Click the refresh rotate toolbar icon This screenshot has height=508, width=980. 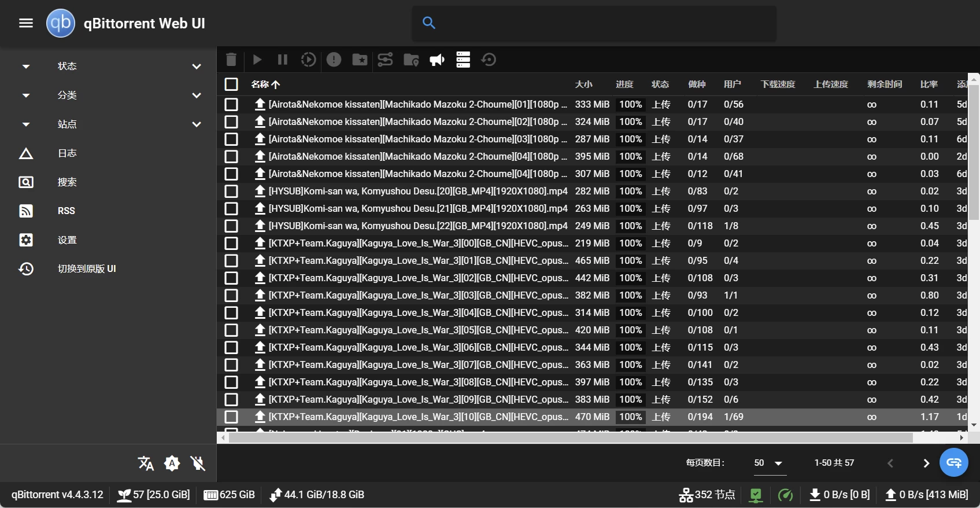(489, 60)
